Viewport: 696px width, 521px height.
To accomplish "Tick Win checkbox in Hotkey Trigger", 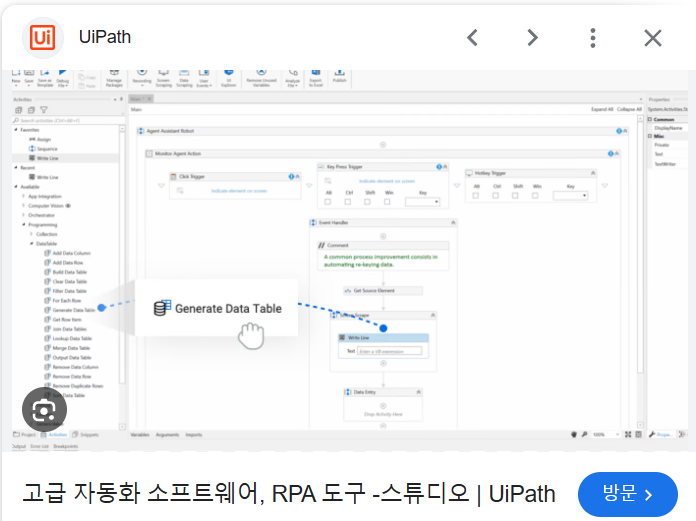I will pos(535,195).
